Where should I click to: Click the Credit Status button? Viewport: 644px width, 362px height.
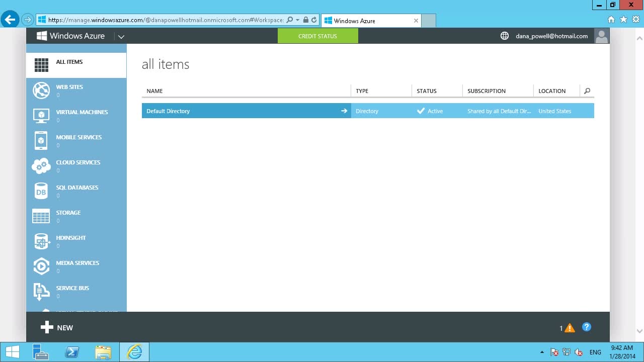(317, 36)
